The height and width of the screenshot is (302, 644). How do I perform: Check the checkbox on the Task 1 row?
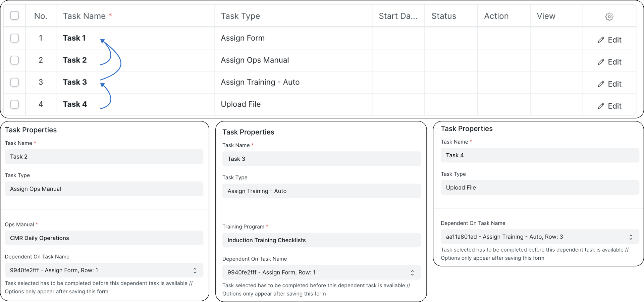(14, 38)
